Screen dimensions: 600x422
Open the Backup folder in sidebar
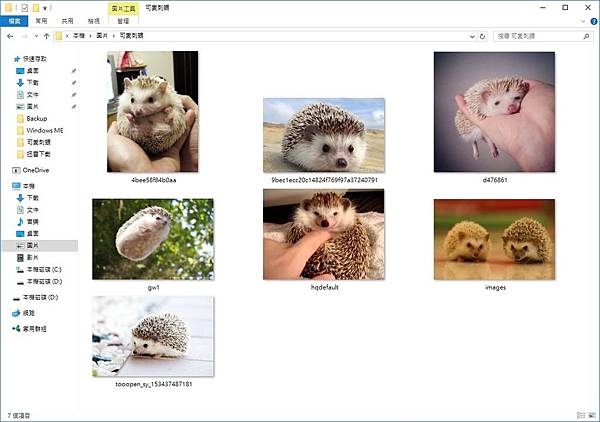(36, 119)
